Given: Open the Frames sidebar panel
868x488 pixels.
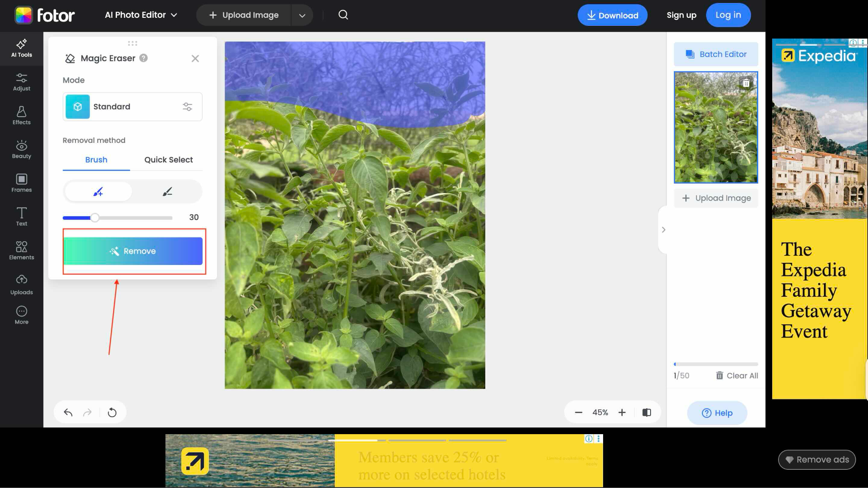Looking at the screenshot, I should [x=21, y=183].
